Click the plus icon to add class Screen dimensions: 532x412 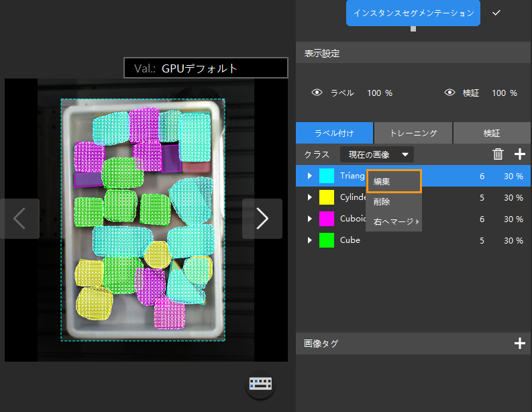519,154
